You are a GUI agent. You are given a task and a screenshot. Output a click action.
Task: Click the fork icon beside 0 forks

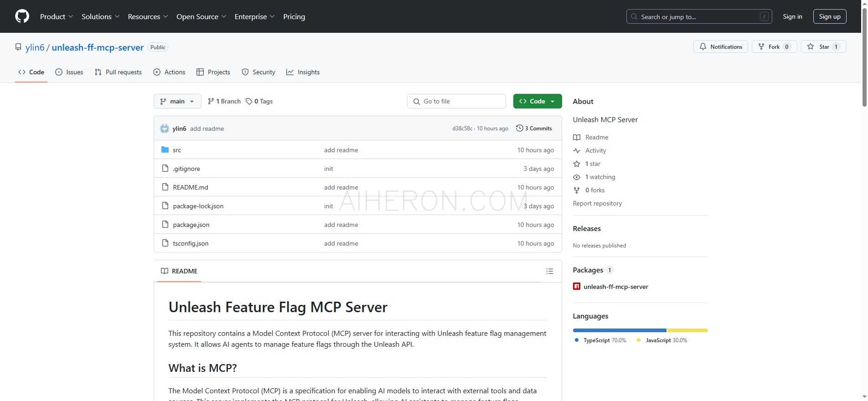pos(577,190)
